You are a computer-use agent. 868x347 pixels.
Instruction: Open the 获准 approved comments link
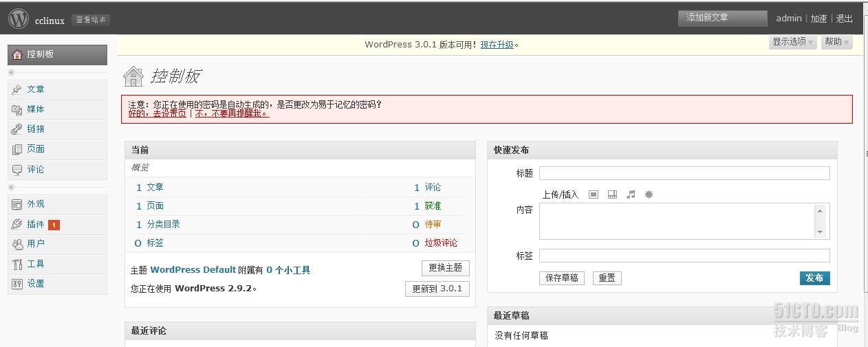click(x=433, y=206)
